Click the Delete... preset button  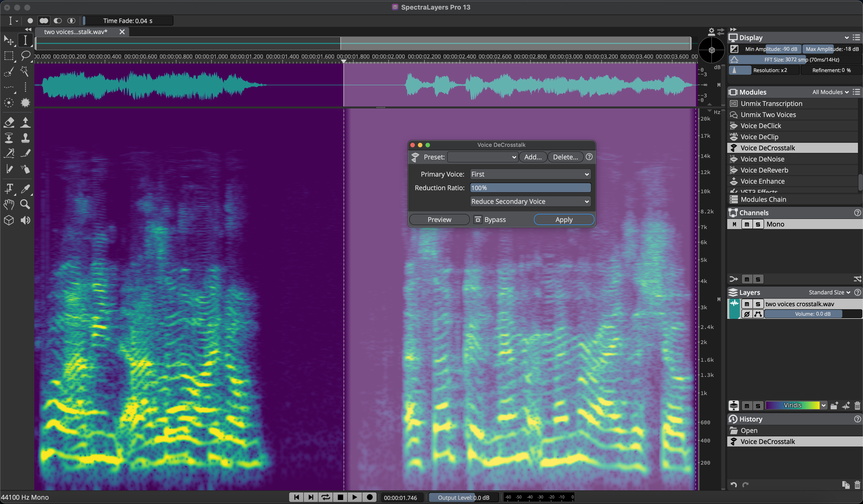[565, 157]
